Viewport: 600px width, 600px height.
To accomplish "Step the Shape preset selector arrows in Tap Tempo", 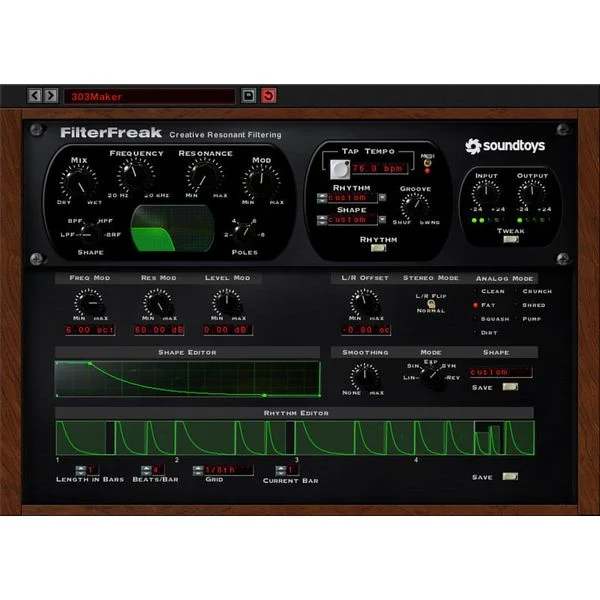I will pyautogui.click(x=322, y=220).
